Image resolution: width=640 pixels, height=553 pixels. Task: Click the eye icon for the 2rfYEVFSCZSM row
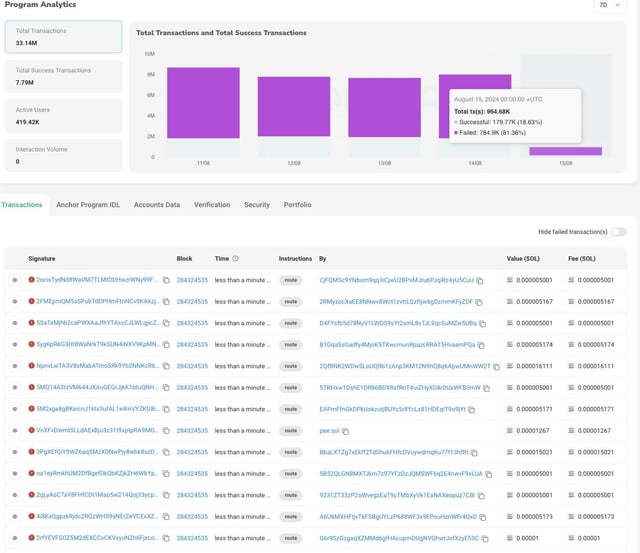click(15, 538)
